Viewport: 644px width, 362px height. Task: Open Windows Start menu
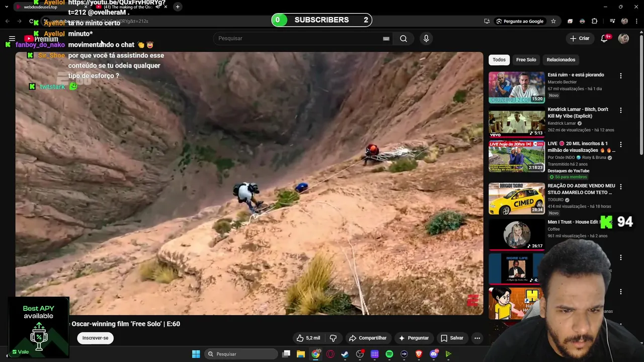click(196, 354)
